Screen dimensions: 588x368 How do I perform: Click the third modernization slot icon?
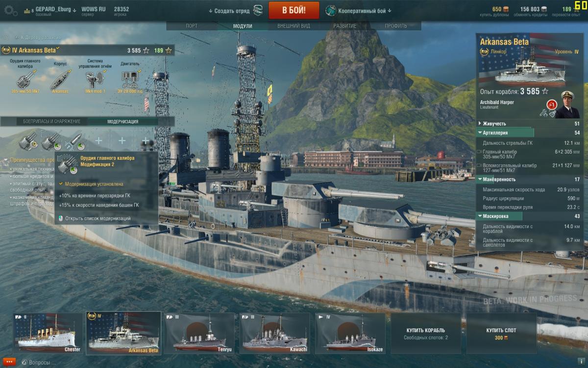[x=75, y=141]
